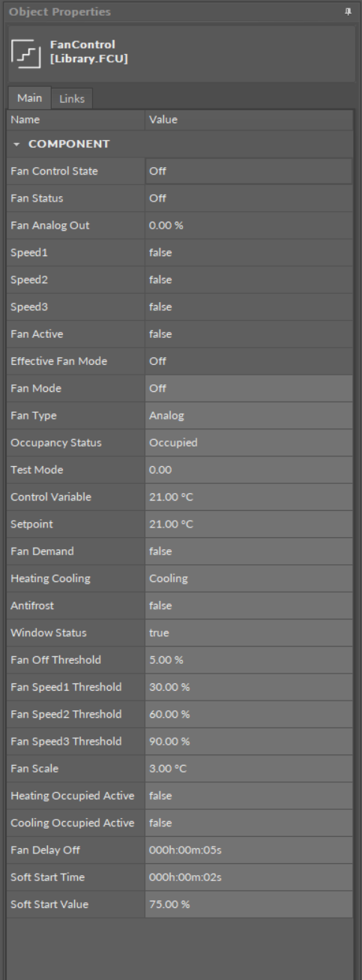Screen dimensions: 362x980
Task: Open the Fan Mode value dropdown
Action: 249,388
